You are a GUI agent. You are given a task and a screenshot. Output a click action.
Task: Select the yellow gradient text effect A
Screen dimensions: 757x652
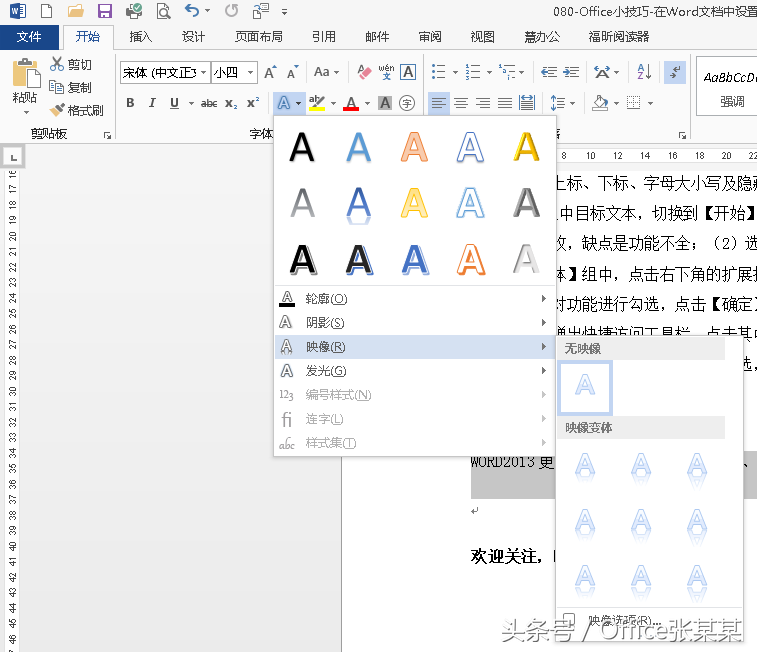[x=414, y=203]
